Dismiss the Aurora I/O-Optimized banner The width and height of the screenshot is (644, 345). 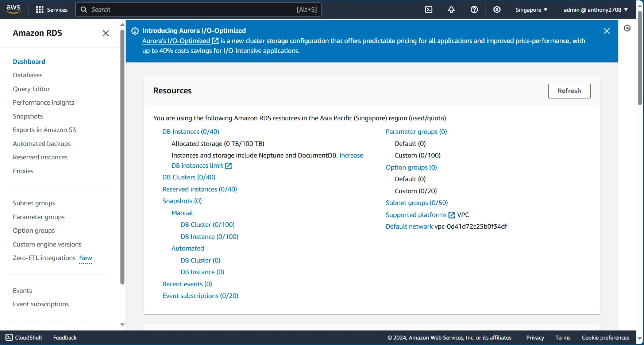click(x=607, y=31)
